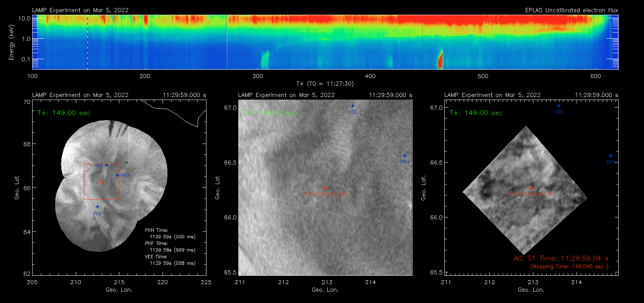Click the PKF station marker on the overview all-sky map
This screenshot has height=303, width=644.
click(97, 206)
